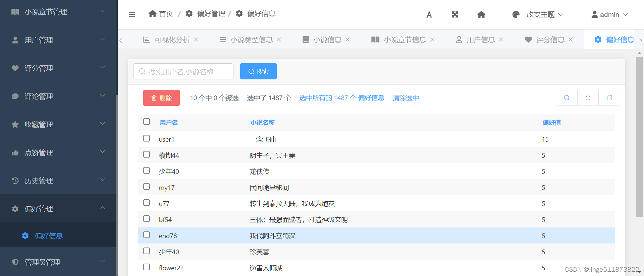Focus the 搜索用户名,小说名称 search field
This screenshot has height=276, width=644.
(x=183, y=71)
